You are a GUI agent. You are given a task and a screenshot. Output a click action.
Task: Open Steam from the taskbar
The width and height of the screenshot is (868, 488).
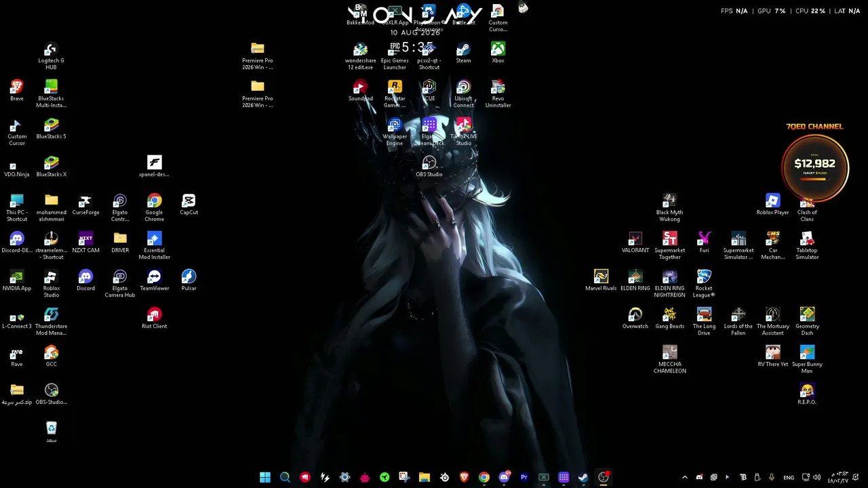(x=583, y=477)
